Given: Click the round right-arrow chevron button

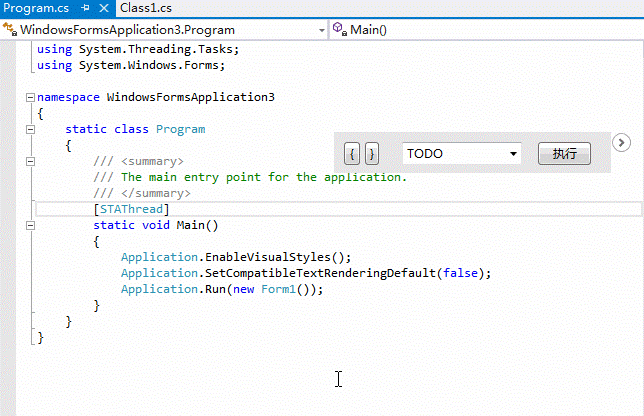Looking at the screenshot, I should 621,142.
